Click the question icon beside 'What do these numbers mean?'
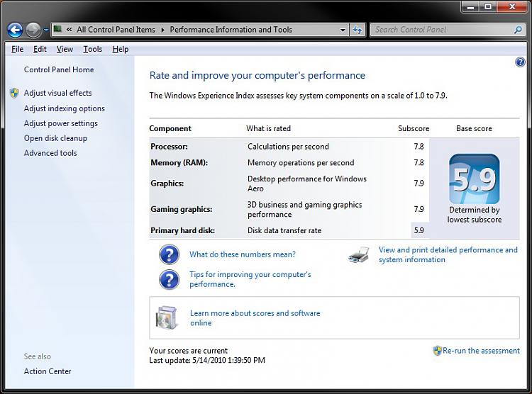The width and height of the screenshot is (532, 394). tap(169, 254)
